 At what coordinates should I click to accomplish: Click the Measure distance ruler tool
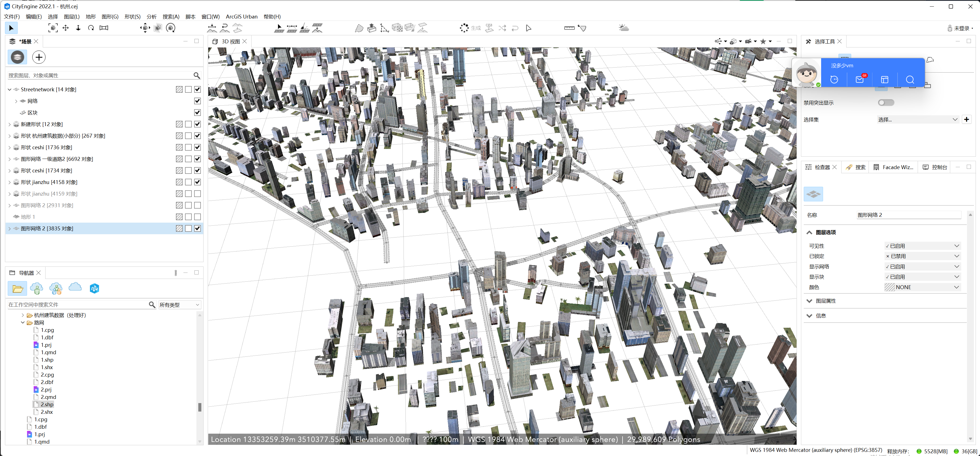coord(569,28)
